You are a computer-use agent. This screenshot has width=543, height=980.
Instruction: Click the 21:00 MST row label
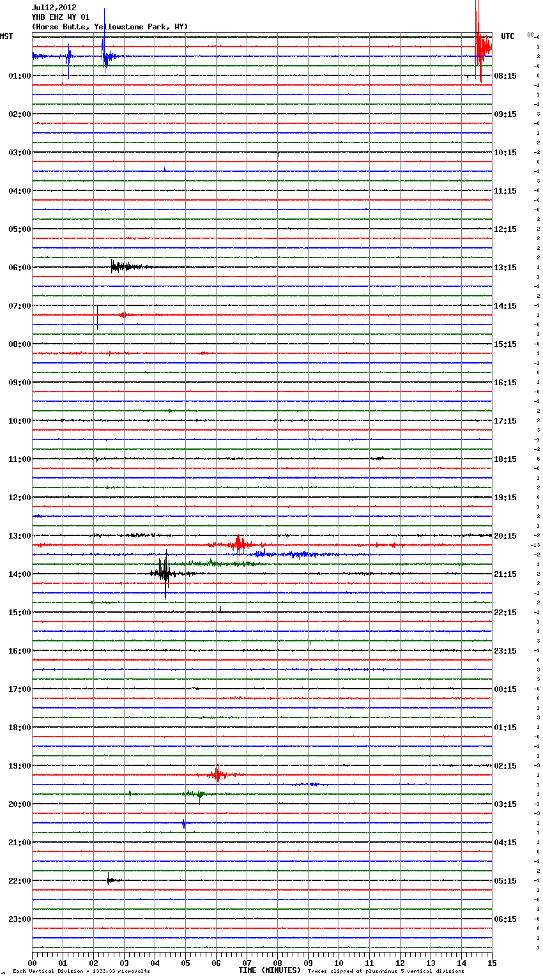pos(19,843)
